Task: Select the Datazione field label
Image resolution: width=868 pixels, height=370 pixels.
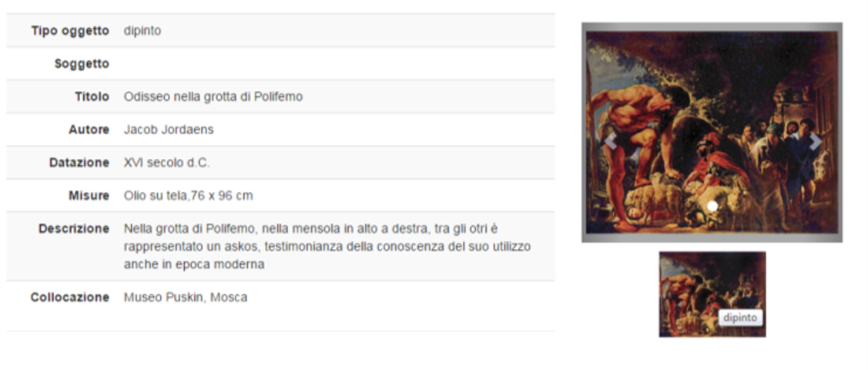Action: click(x=79, y=163)
